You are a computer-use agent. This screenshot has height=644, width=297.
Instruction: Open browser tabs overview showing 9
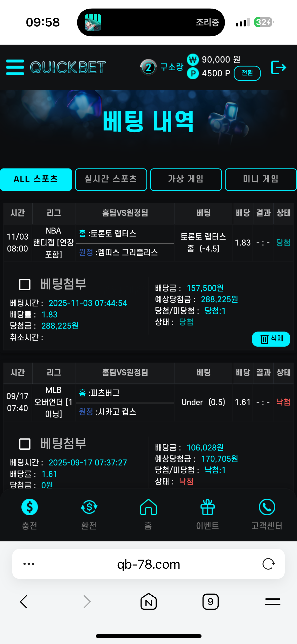[x=210, y=602]
